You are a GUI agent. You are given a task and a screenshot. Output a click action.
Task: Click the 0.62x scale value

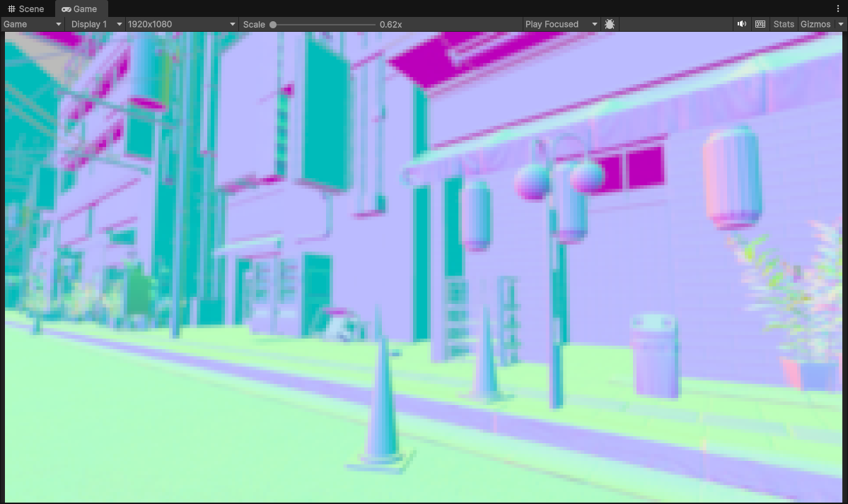pos(390,25)
